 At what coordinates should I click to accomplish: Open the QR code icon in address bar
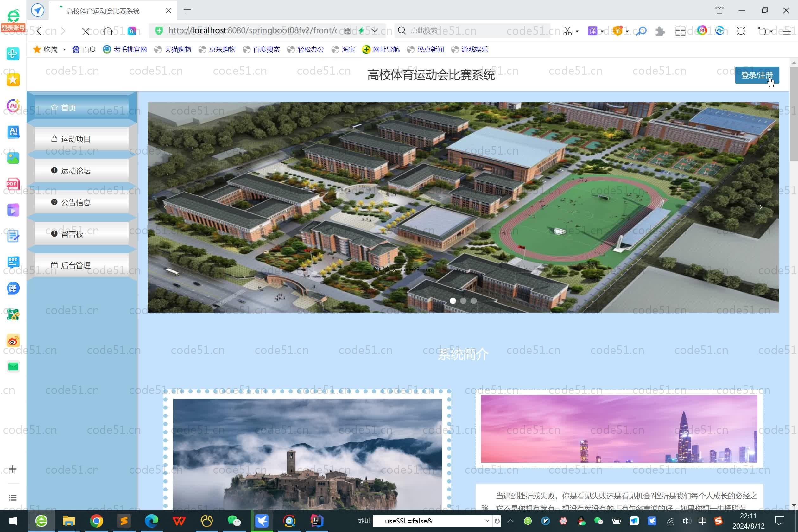click(347, 31)
